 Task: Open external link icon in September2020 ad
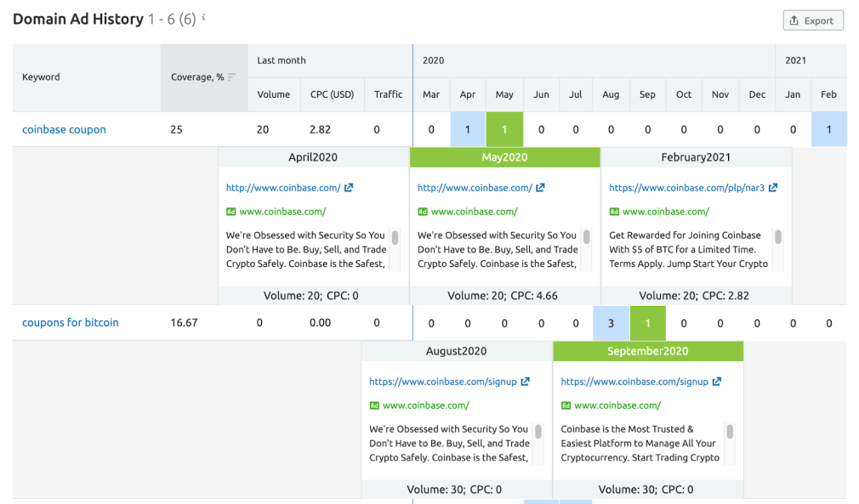tap(716, 382)
